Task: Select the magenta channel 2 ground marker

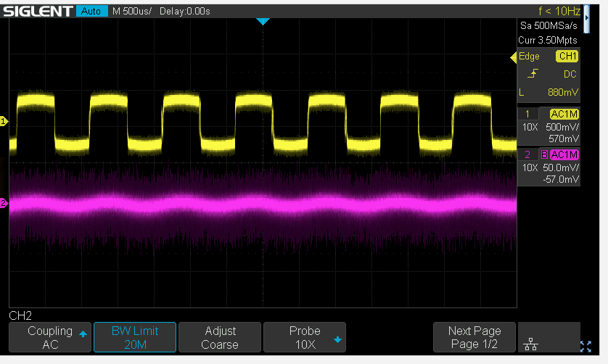Action: [x=4, y=204]
